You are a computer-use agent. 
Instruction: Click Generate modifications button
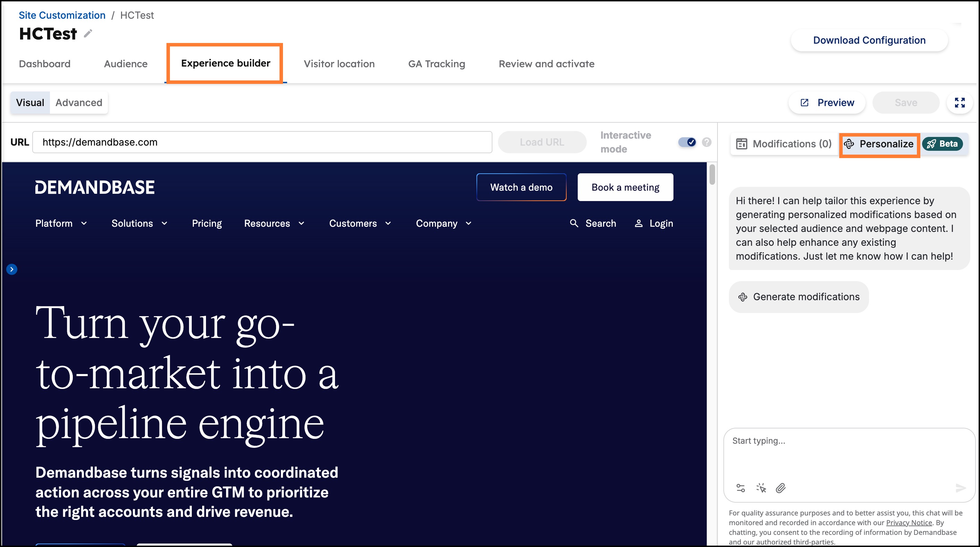point(799,297)
